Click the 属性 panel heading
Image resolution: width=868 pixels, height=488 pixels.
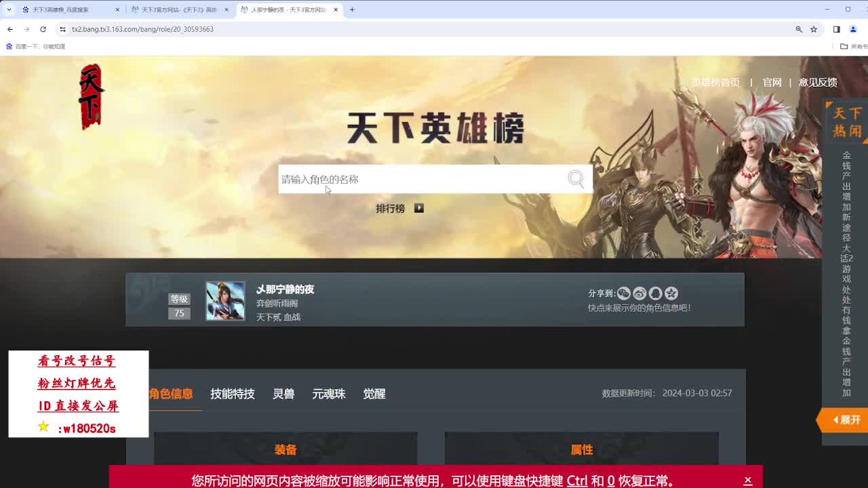click(x=582, y=450)
